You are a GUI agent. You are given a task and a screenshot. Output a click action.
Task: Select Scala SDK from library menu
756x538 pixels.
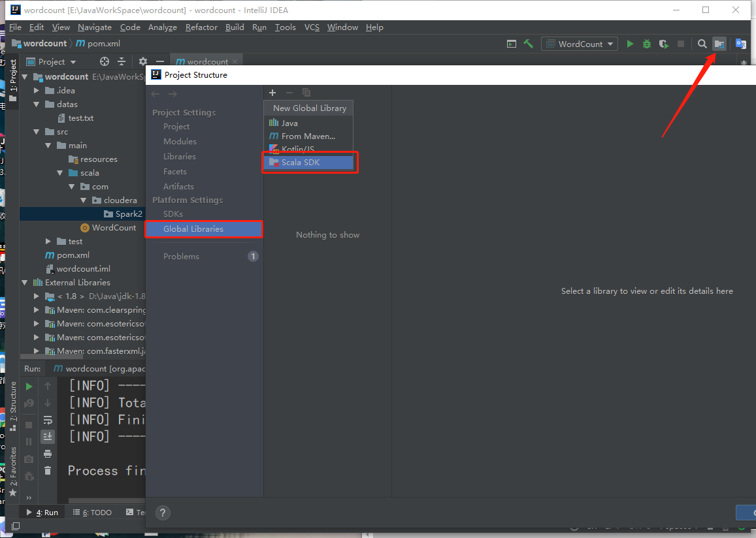[x=308, y=163]
